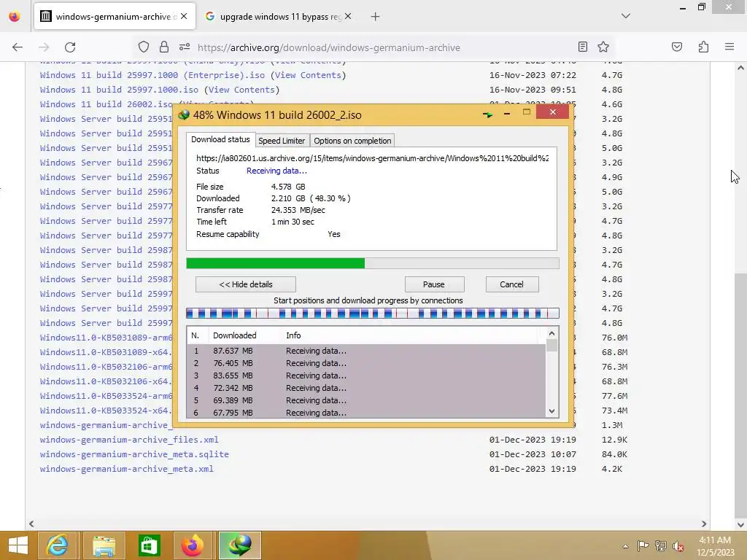
Task: Click the green arrow icon in dialog title bar
Action: click(487, 114)
